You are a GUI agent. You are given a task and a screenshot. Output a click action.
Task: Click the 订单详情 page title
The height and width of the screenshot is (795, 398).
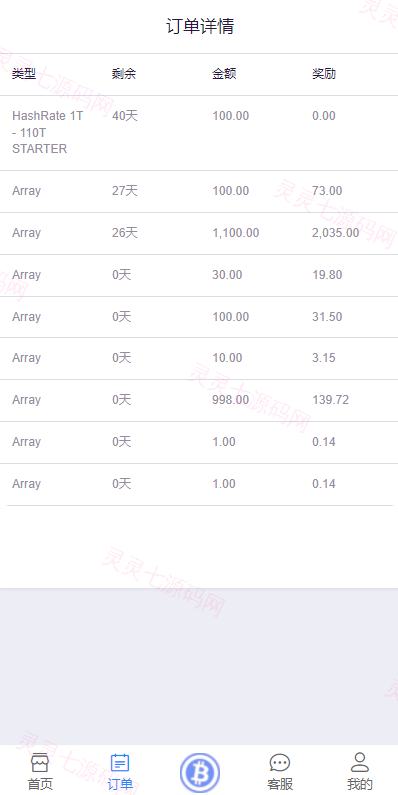click(200, 26)
